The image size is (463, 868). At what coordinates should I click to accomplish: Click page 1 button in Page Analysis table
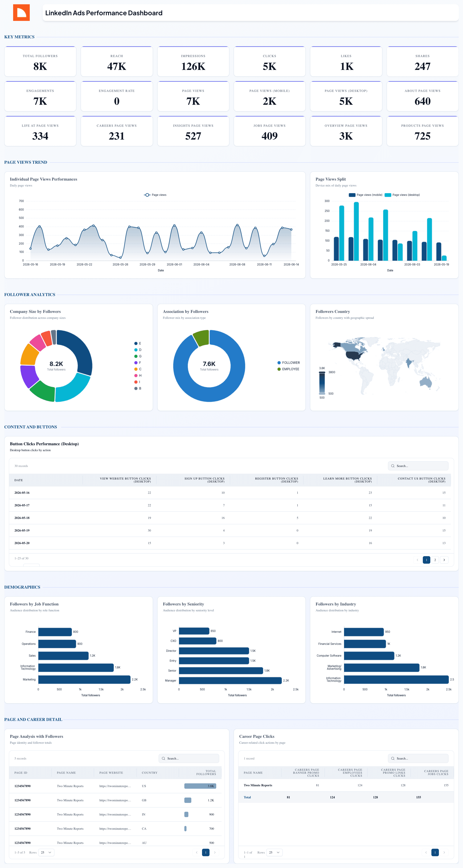pyautogui.click(x=206, y=852)
